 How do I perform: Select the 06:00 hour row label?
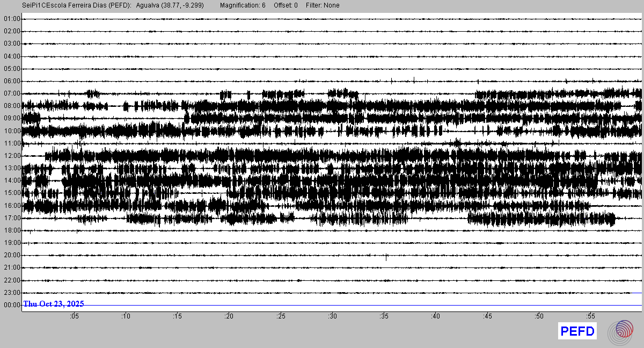pos(11,81)
